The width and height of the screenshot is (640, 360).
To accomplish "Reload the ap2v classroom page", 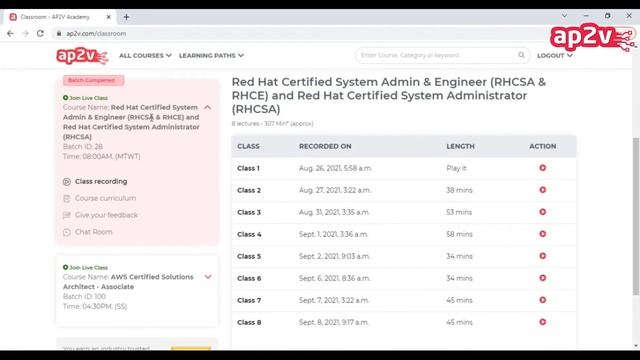I will click(x=40, y=33).
